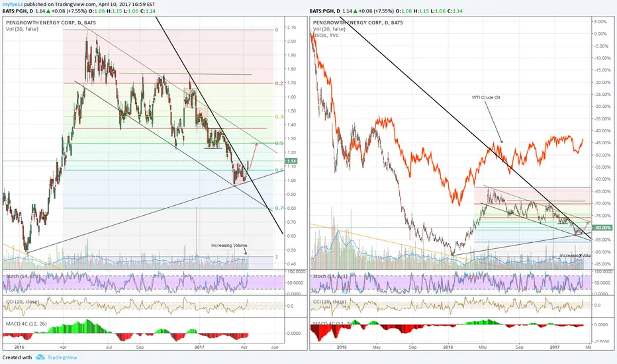Click BATS:PGH, D symbol in right chart header
The height and width of the screenshot is (364, 617).
[324, 11]
